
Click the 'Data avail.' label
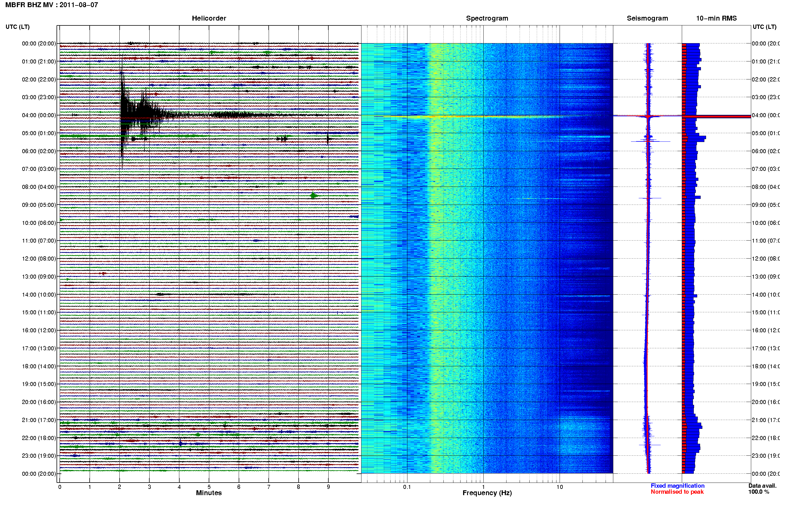click(762, 486)
